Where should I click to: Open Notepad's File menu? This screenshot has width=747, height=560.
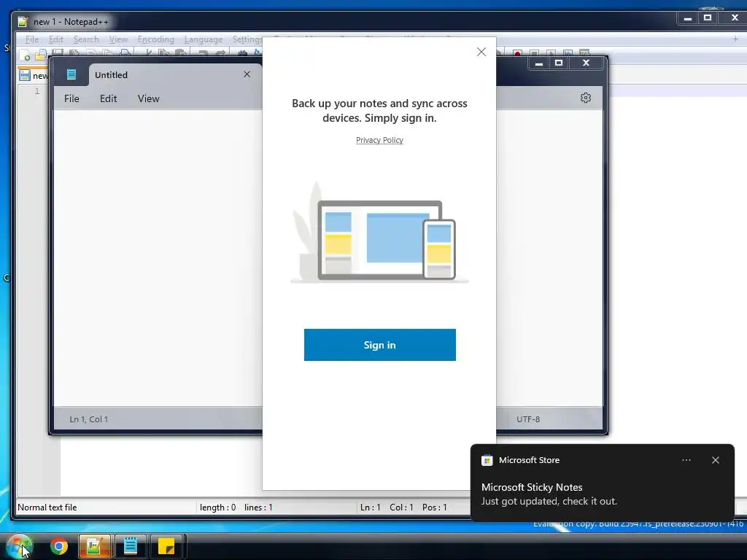point(71,98)
